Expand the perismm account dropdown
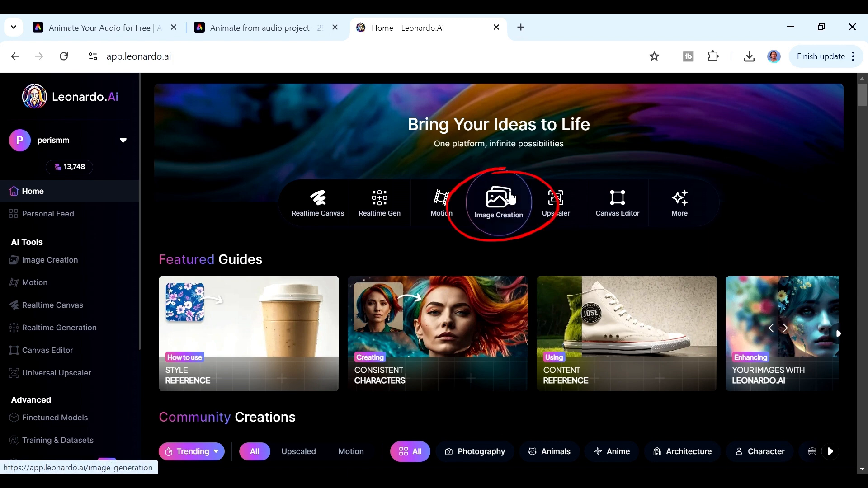 123,140
